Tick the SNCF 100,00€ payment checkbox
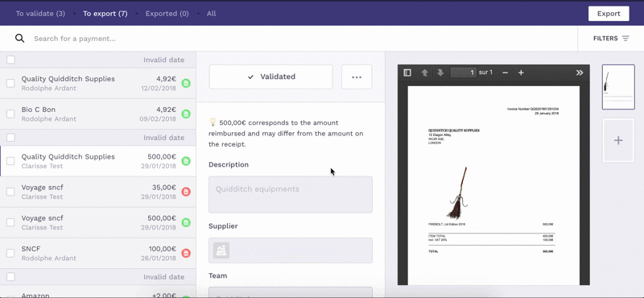Image resolution: width=644 pixels, height=298 pixels. click(10, 253)
